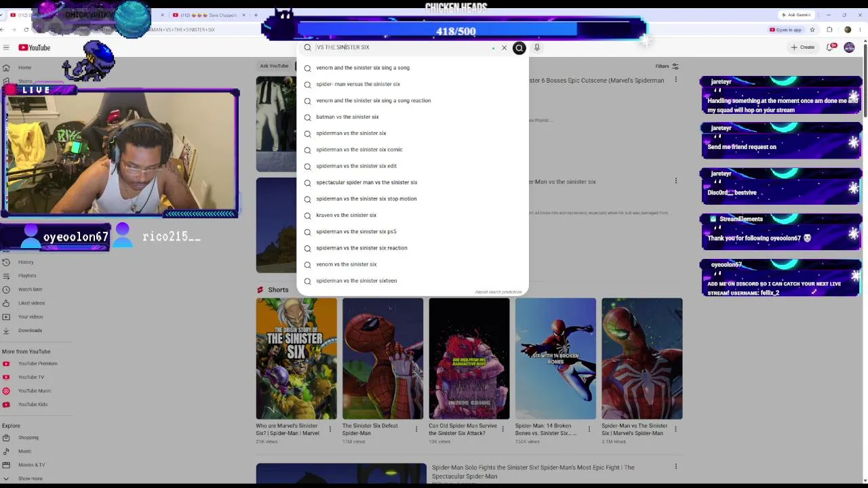The width and height of the screenshot is (868, 488).
Task: Open the Origin Story of Sinister Six short thumbnail
Action: (296, 359)
